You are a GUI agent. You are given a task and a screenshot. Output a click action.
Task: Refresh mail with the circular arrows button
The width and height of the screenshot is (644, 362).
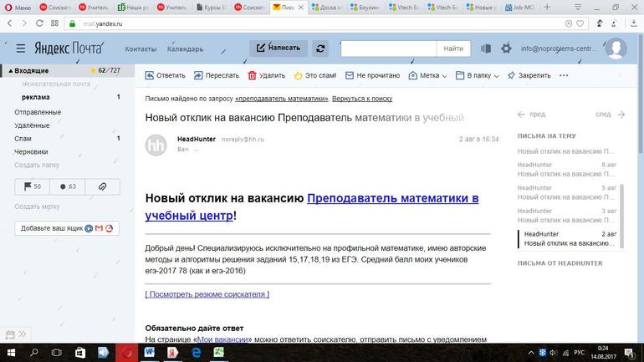tap(320, 48)
